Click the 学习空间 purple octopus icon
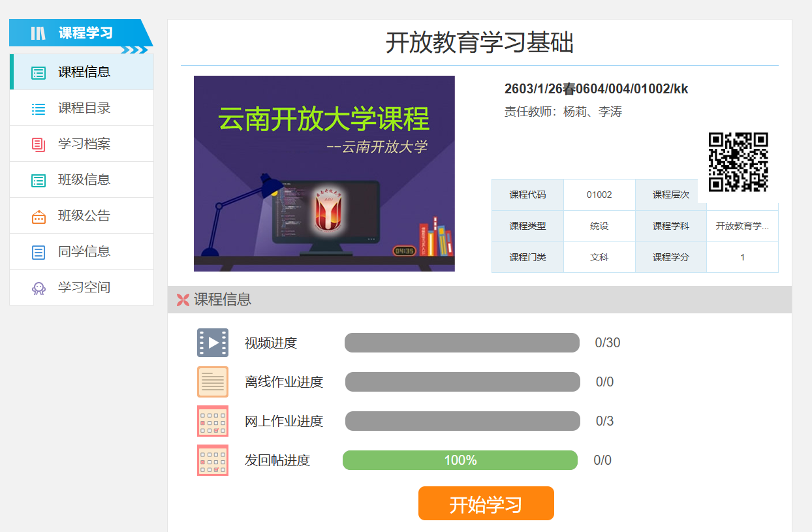The width and height of the screenshot is (812, 532). point(39,288)
